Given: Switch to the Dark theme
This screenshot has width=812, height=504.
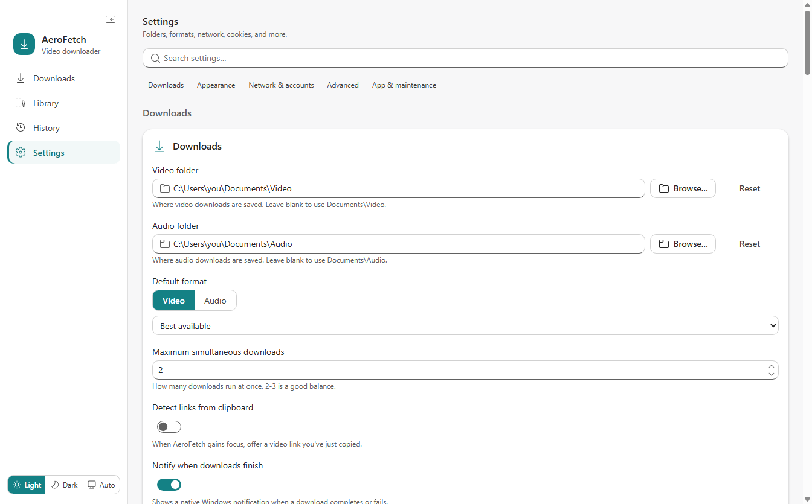Looking at the screenshot, I should coord(65,485).
